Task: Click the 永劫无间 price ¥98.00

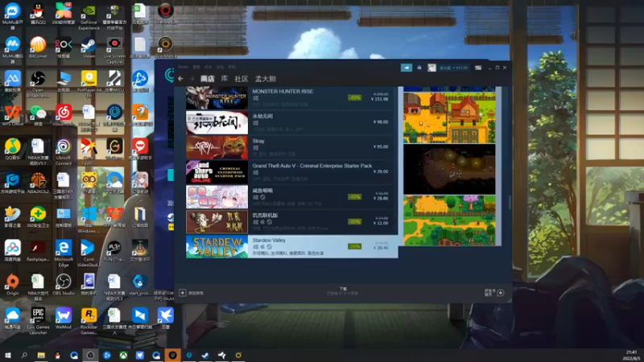Action: (x=381, y=122)
